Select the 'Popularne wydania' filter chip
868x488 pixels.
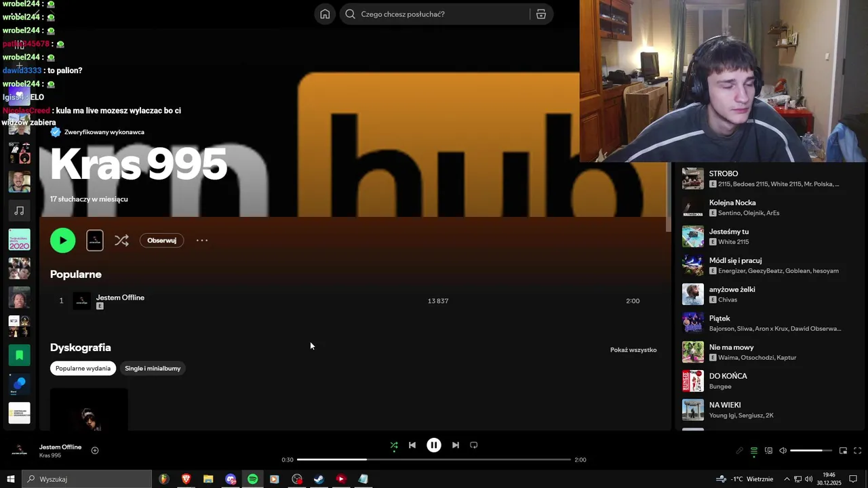83,368
